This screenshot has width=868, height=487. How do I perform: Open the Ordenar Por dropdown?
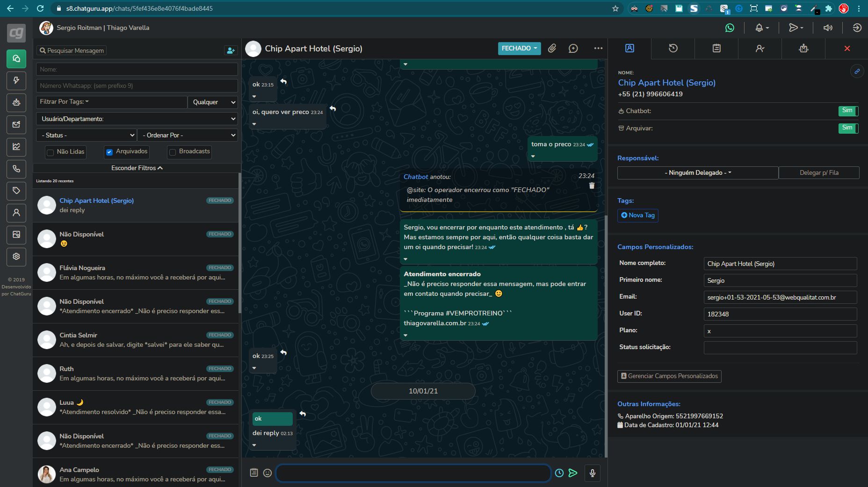pyautogui.click(x=188, y=135)
